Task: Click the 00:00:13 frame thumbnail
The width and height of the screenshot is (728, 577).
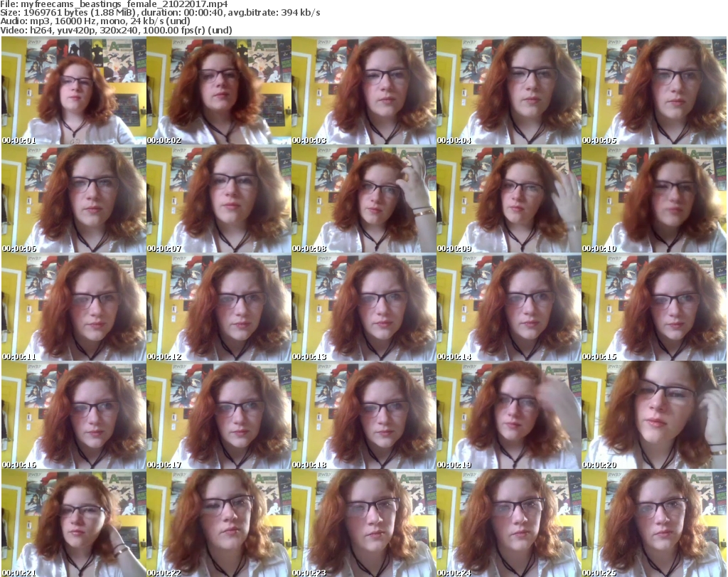Action: coord(364,307)
